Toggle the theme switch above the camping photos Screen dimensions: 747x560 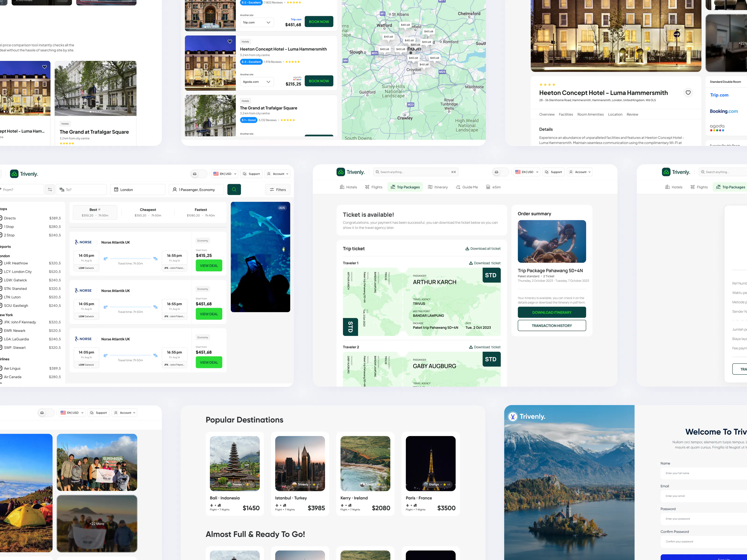click(x=46, y=413)
